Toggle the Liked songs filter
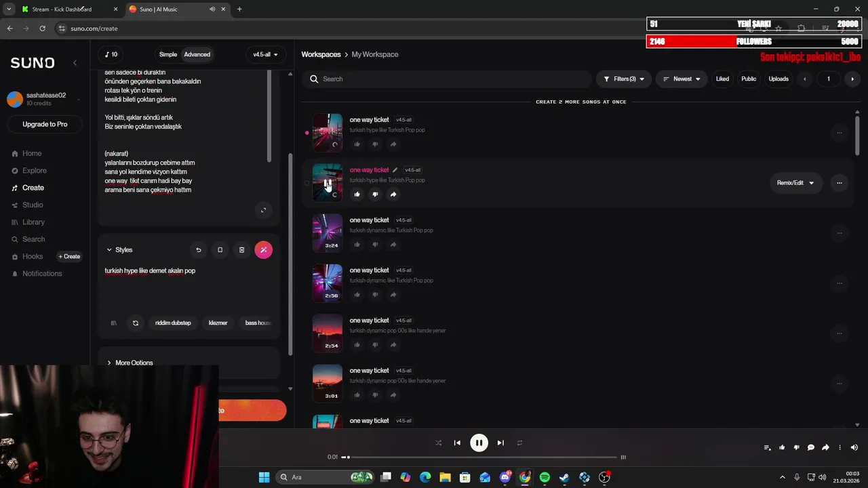This screenshot has width=868, height=488. coord(722,79)
